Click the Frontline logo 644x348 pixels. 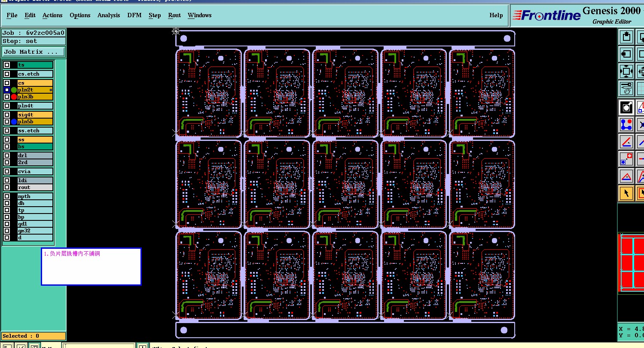(546, 15)
